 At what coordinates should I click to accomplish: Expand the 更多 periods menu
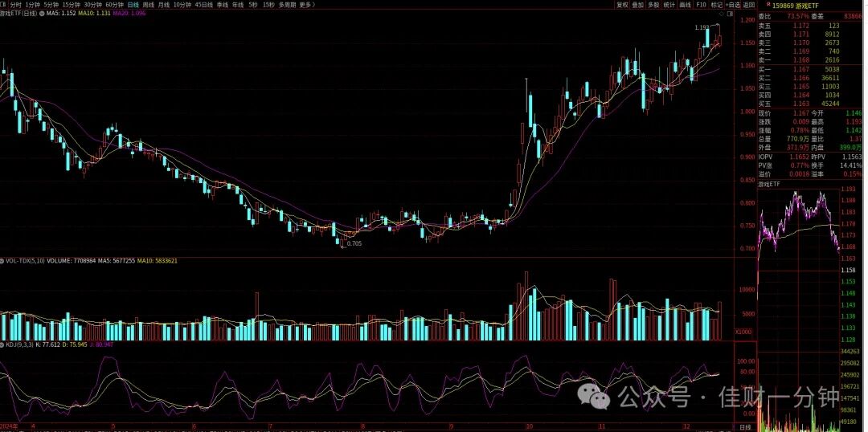307,5
